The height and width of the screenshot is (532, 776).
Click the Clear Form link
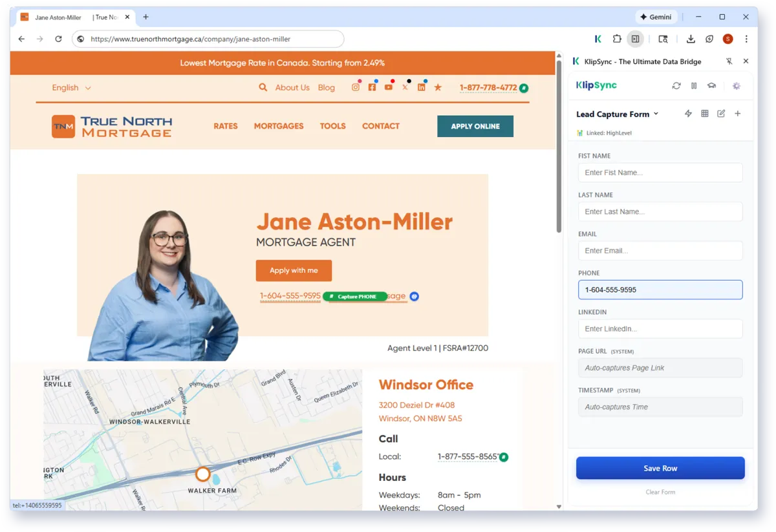pos(660,492)
